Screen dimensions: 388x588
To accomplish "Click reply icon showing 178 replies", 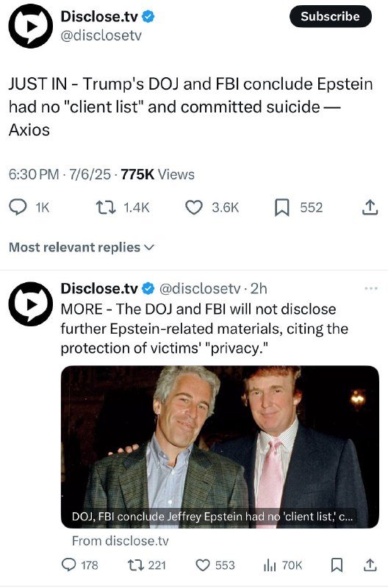I will click(68, 564).
